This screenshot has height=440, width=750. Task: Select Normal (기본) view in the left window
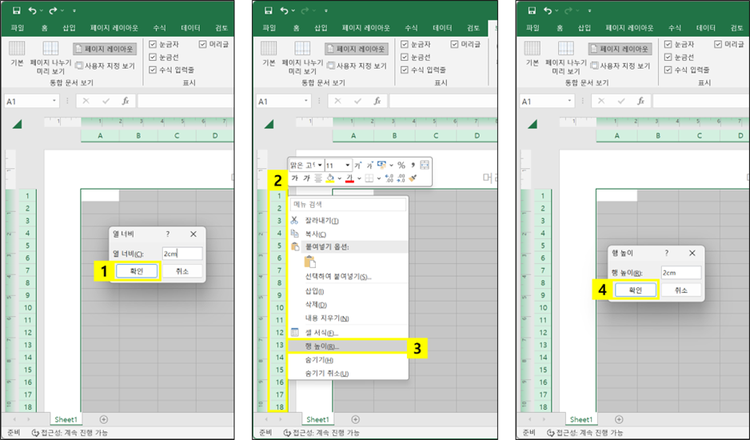17,54
